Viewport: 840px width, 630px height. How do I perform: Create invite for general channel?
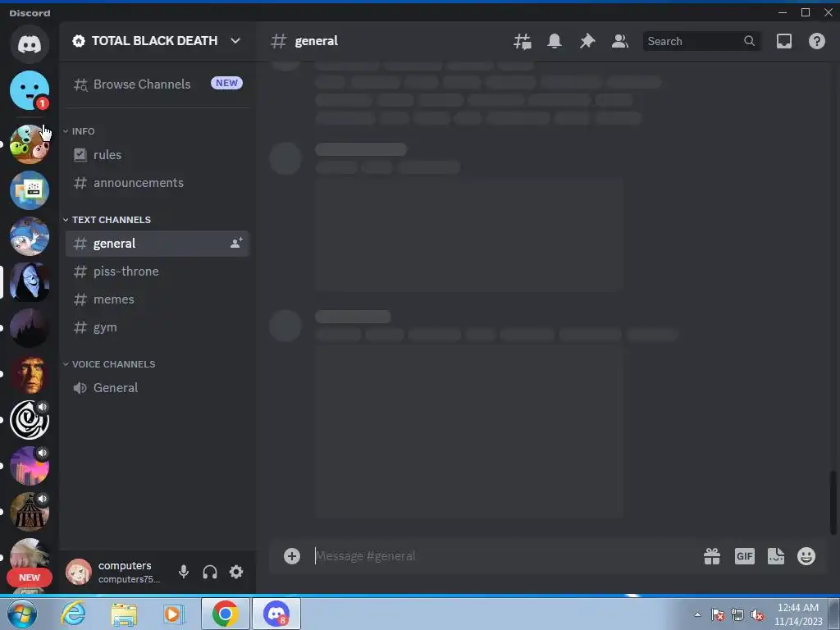coord(236,243)
